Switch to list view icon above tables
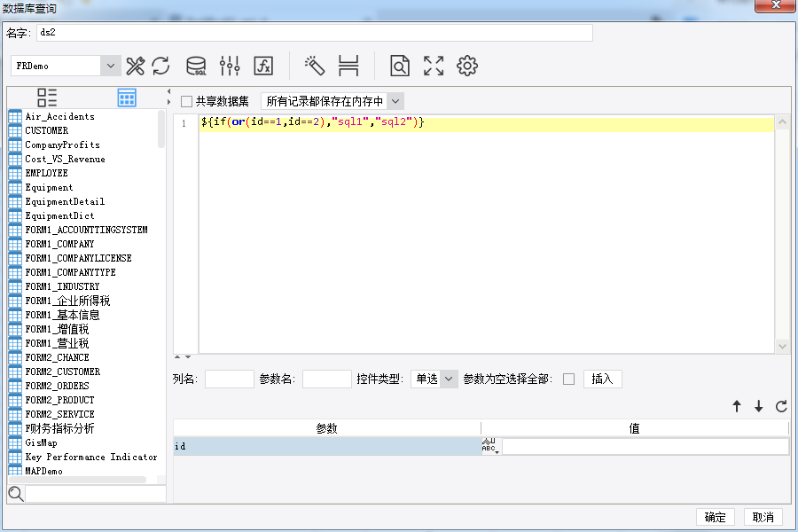This screenshot has width=798, height=532. 47,98
